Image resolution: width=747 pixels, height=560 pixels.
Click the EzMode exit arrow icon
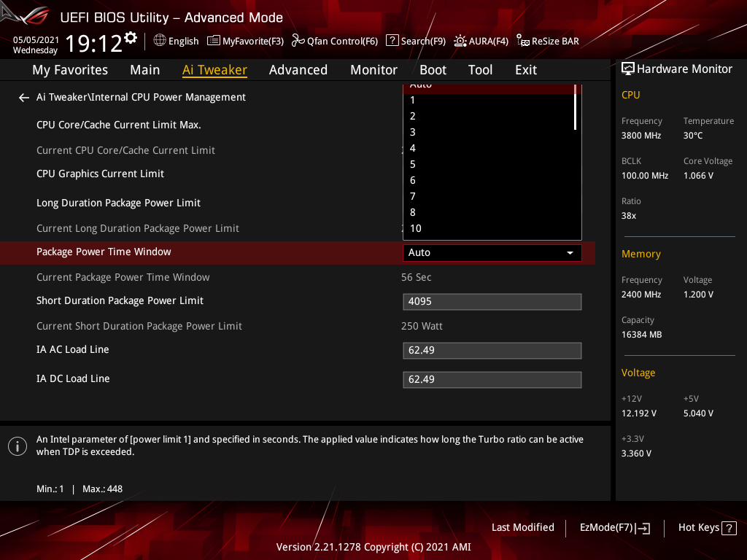coord(643,528)
